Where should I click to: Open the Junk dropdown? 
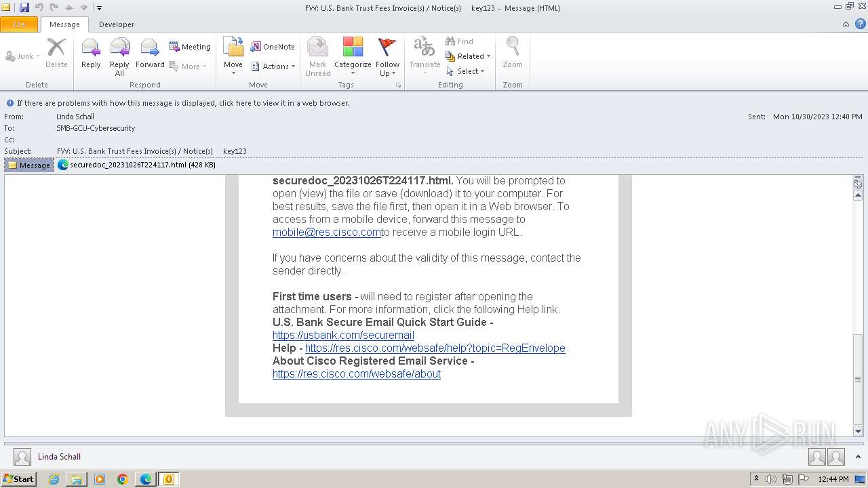pyautogui.click(x=22, y=56)
